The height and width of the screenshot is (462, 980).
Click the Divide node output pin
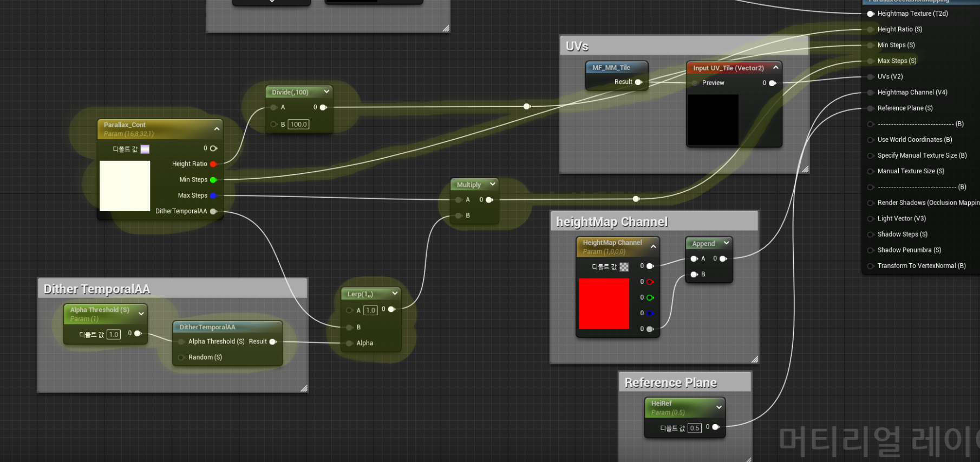click(323, 107)
